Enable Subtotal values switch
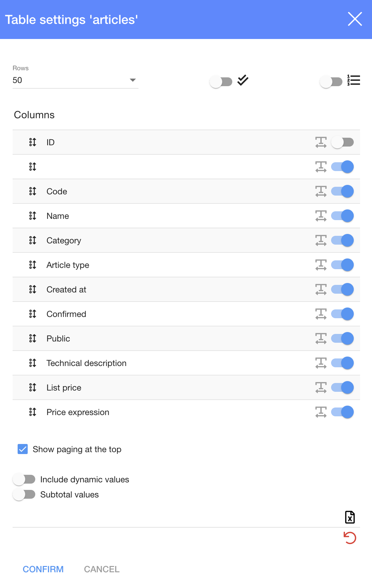372x588 pixels. click(x=24, y=494)
